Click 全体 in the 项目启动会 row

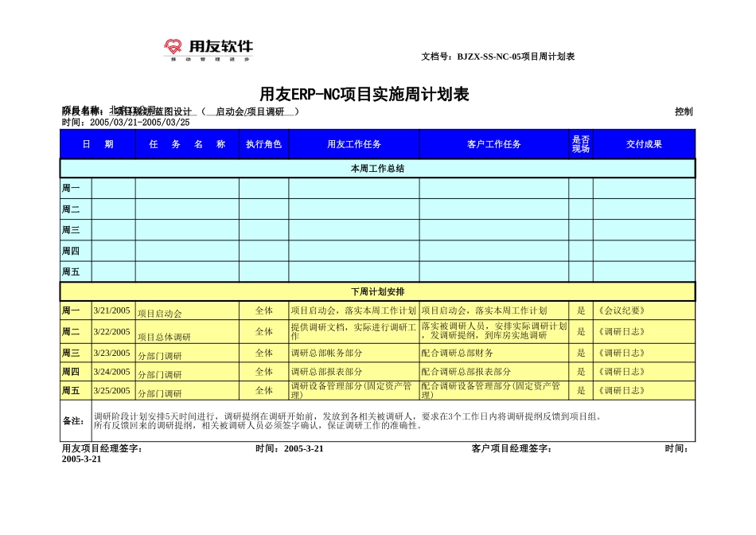tap(263, 310)
